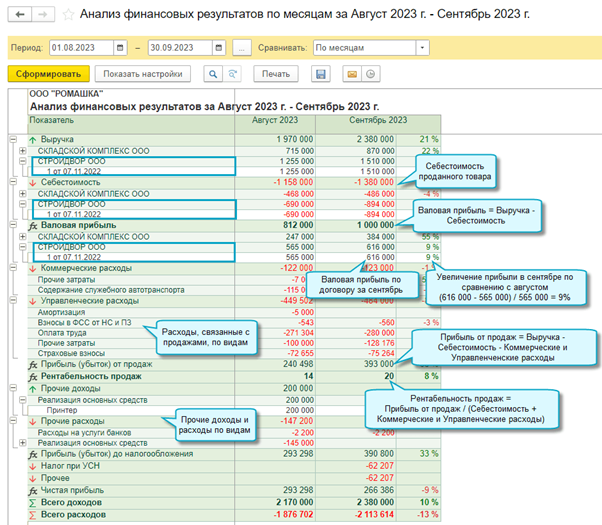Viewport: 602px width, 525px height.
Task: Click the forward navigation arrow
Action: pos(43,15)
